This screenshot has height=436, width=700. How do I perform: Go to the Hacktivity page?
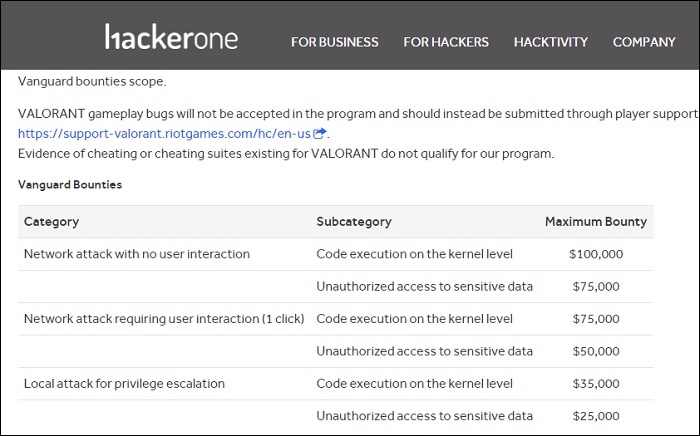(x=550, y=42)
